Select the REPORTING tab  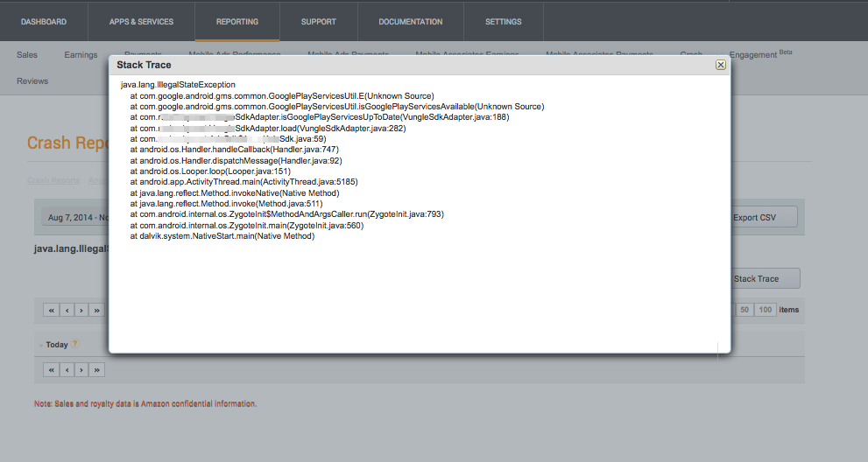coord(237,22)
